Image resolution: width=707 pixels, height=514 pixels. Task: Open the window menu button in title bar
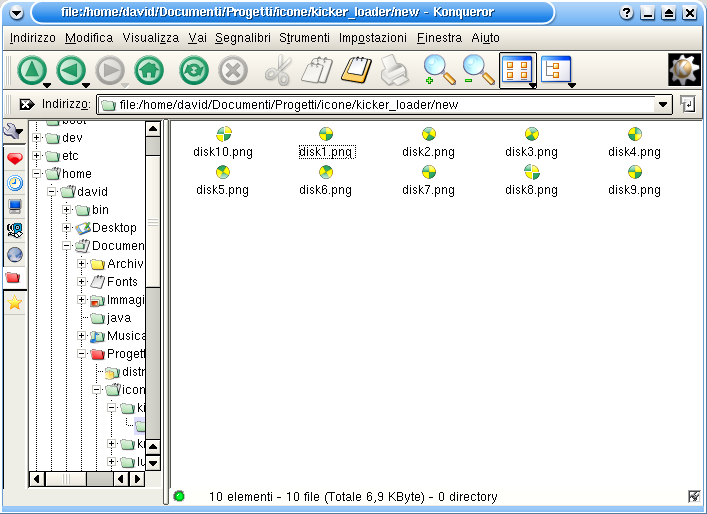(16, 13)
